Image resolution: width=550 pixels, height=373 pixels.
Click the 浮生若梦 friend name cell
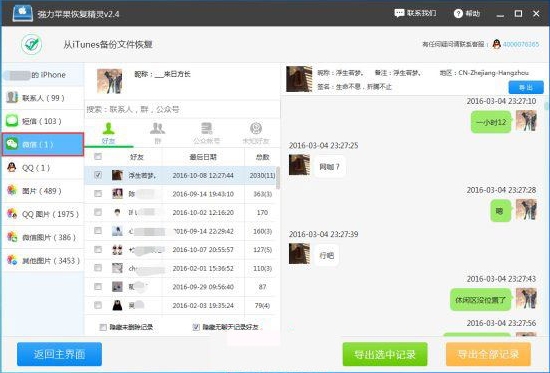coord(142,175)
